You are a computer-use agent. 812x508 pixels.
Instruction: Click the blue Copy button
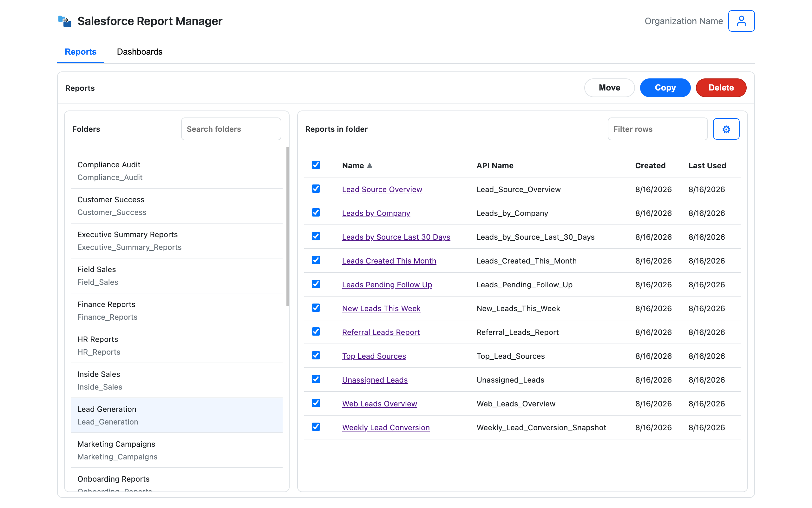click(x=665, y=88)
